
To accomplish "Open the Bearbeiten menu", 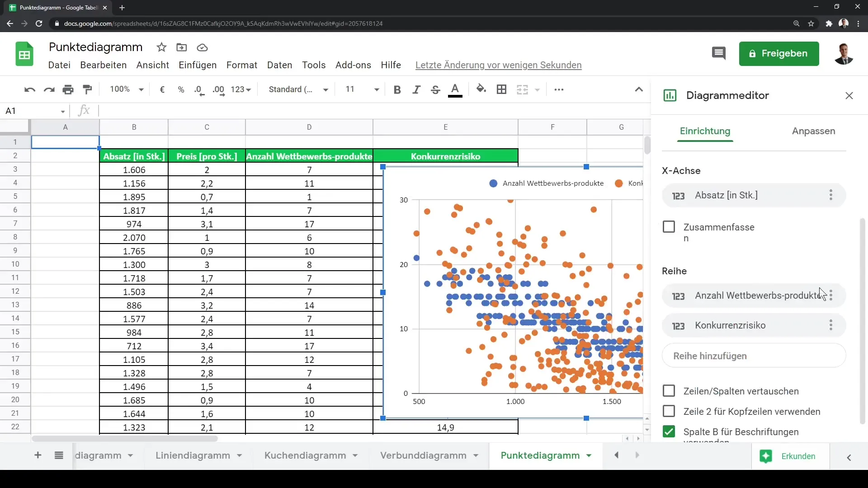I will click(x=103, y=65).
